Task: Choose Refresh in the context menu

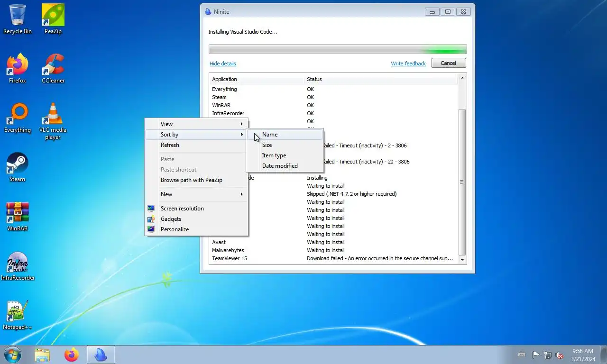Action: (x=196, y=145)
